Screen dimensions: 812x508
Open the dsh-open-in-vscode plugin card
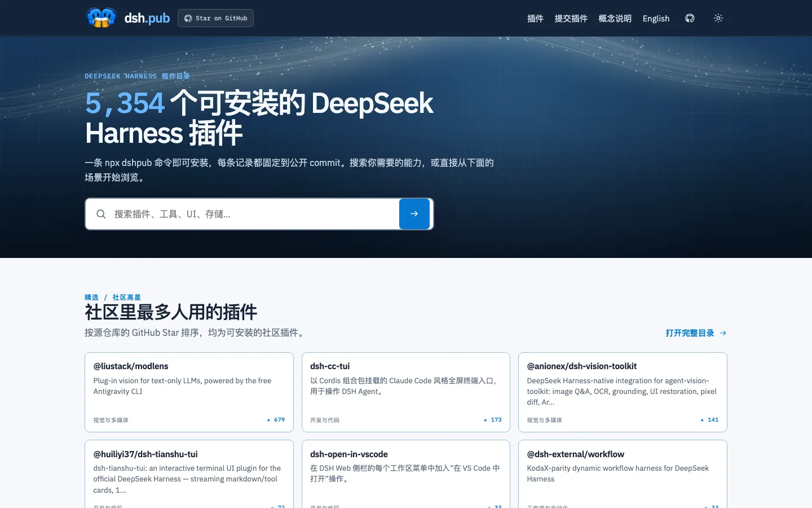tap(406, 474)
